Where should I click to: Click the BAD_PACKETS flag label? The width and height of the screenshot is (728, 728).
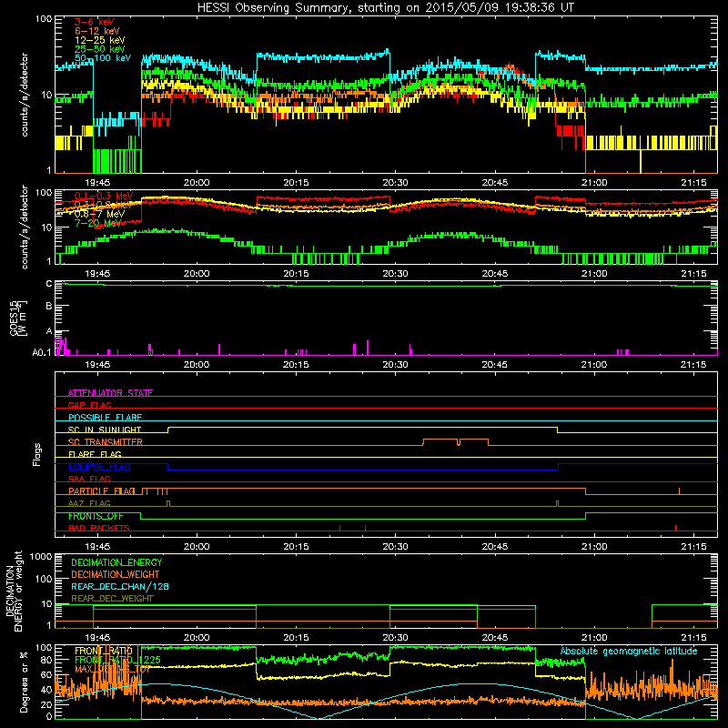(99, 528)
